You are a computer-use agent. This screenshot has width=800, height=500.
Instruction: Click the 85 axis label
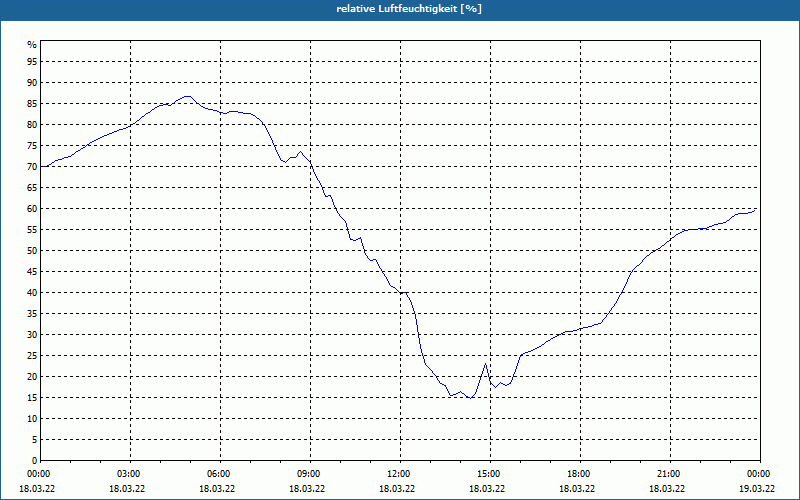point(32,104)
